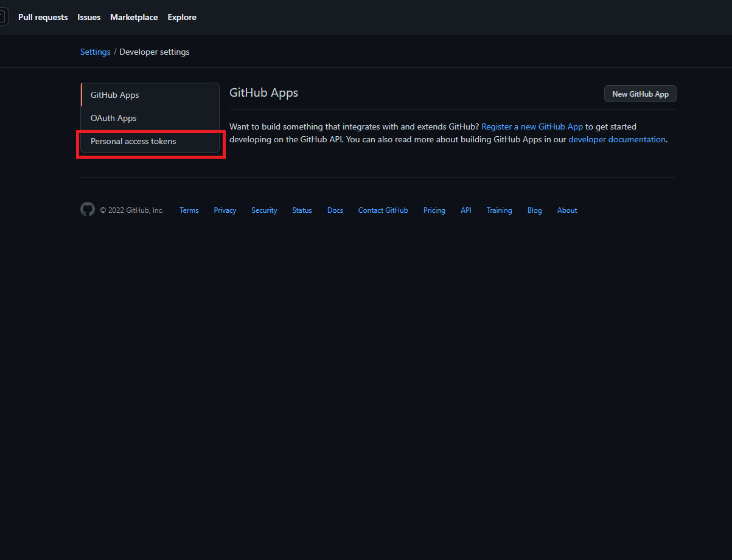Open the Docs footer link

click(x=335, y=210)
